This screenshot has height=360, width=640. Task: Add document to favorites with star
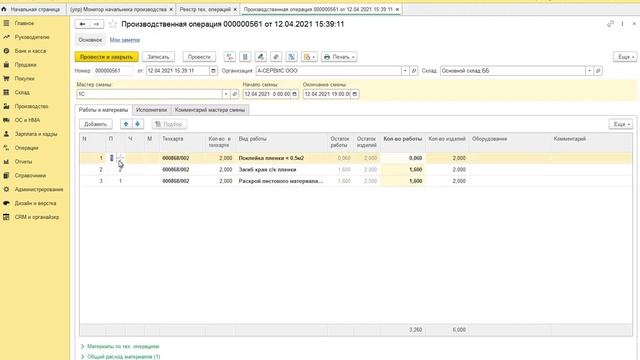click(x=113, y=24)
